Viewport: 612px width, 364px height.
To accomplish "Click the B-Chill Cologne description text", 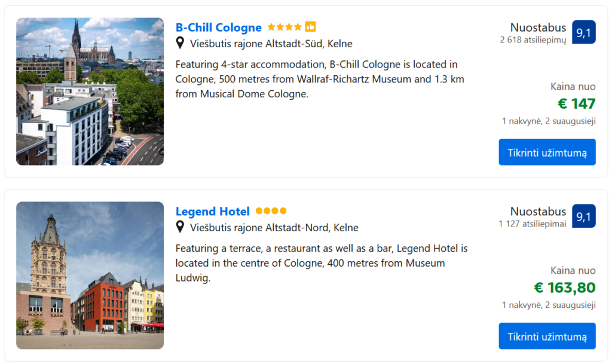I will pyautogui.click(x=320, y=79).
